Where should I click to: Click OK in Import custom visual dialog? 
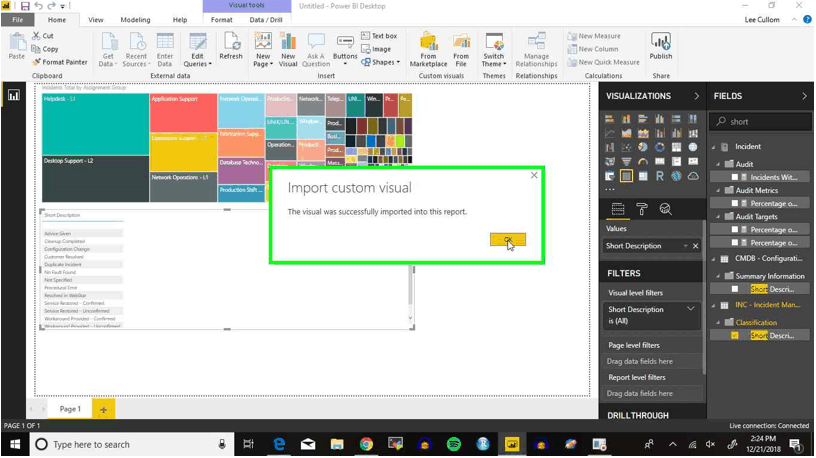tap(507, 240)
